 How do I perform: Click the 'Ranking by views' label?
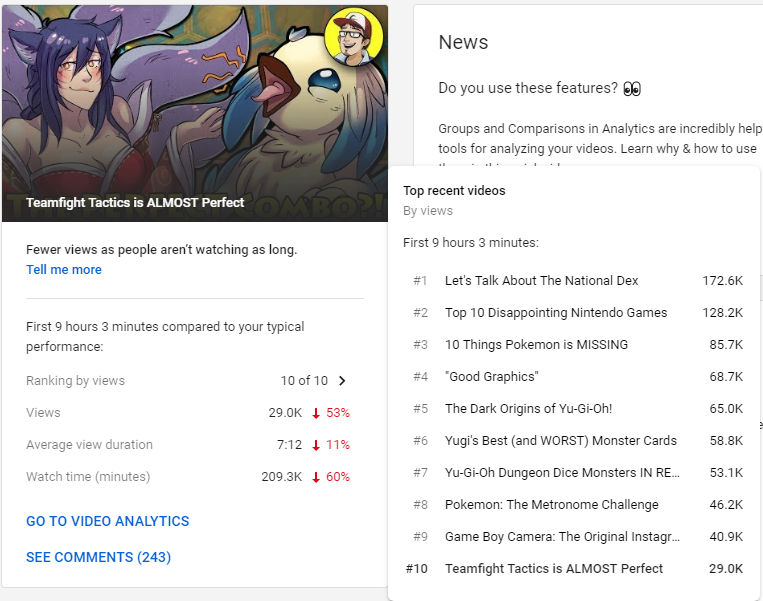[75, 381]
